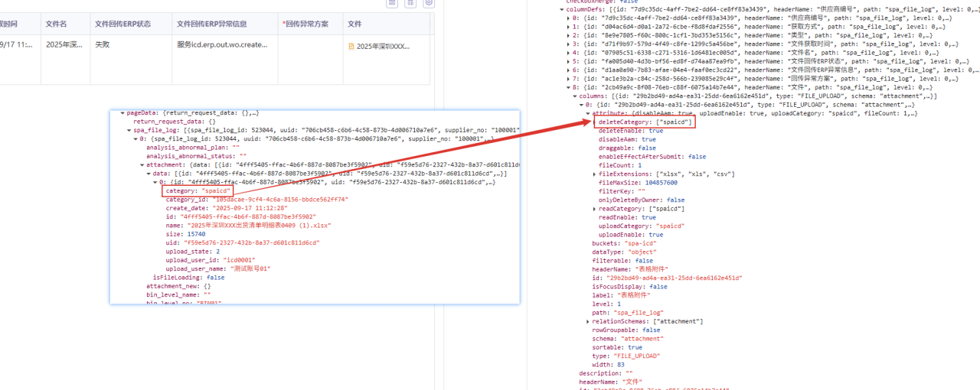Select the disableAam: true line

pyautogui.click(x=627, y=139)
